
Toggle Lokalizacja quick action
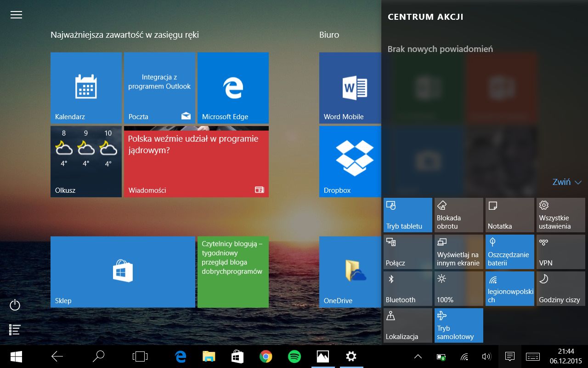(408, 325)
